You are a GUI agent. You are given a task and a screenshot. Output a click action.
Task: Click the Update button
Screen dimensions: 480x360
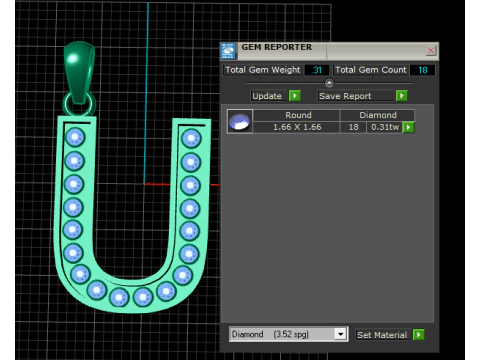269,96
